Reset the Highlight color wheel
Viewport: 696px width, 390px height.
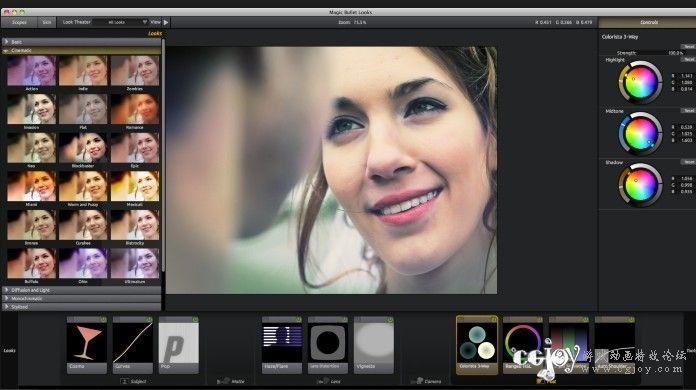(688, 59)
